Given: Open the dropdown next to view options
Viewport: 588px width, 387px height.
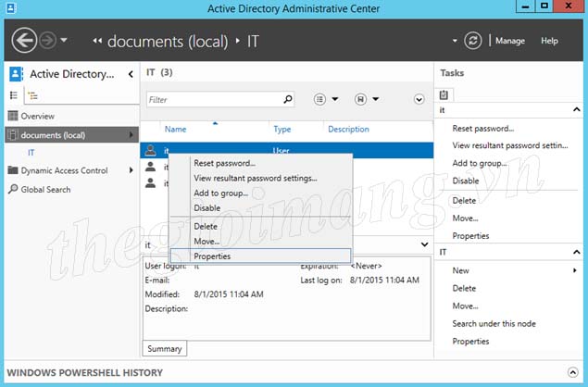Looking at the screenshot, I should pos(335,99).
